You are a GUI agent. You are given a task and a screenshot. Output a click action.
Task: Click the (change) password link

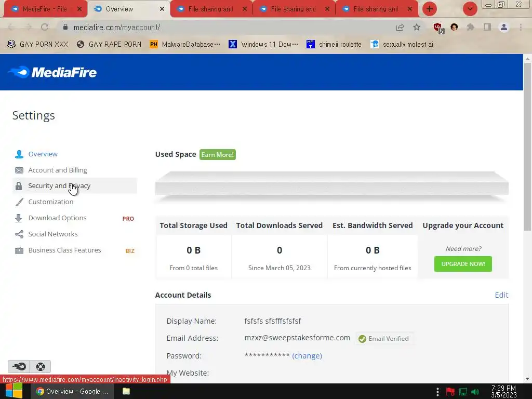click(x=307, y=356)
